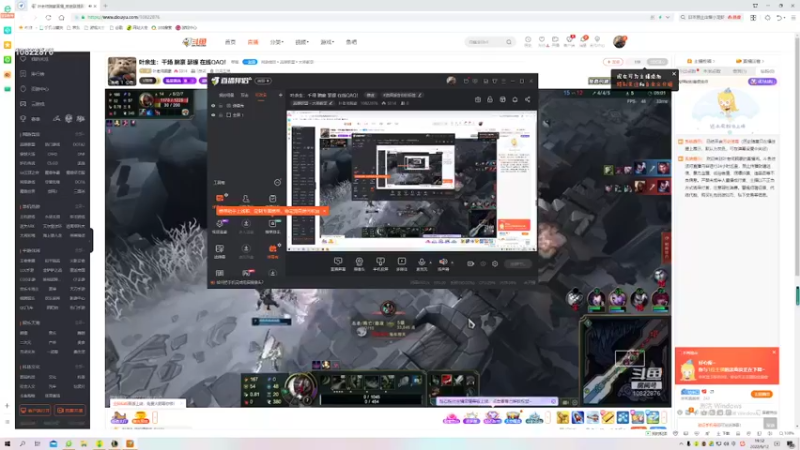800x450 pixels.
Task: Select the first scene tab in 直播伴侣
Action: point(227,95)
